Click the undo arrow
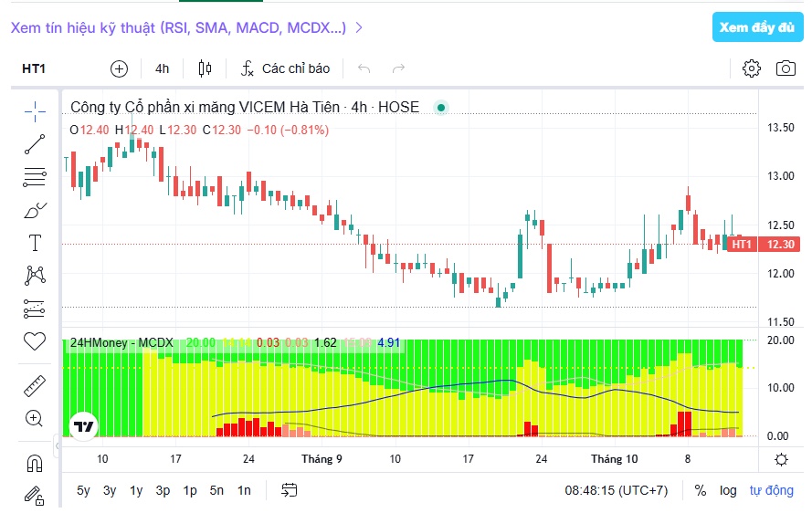Viewport: 812px width, 513px height. [364, 68]
